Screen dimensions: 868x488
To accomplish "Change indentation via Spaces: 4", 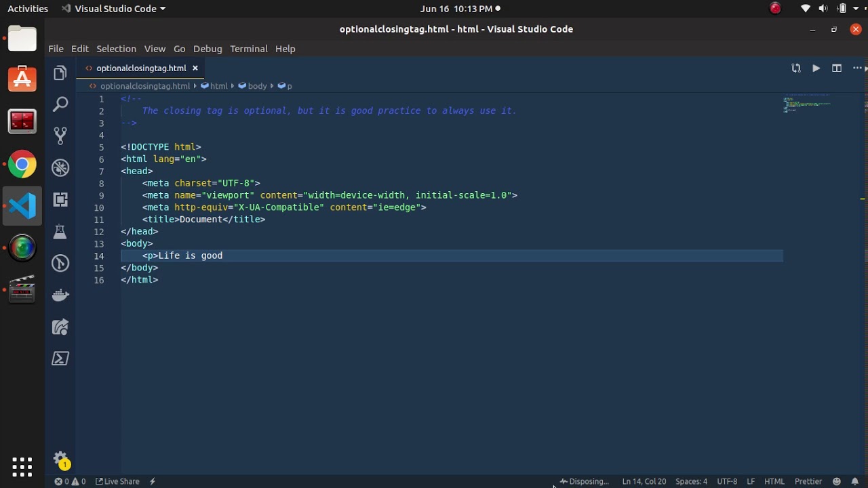I will [691, 481].
